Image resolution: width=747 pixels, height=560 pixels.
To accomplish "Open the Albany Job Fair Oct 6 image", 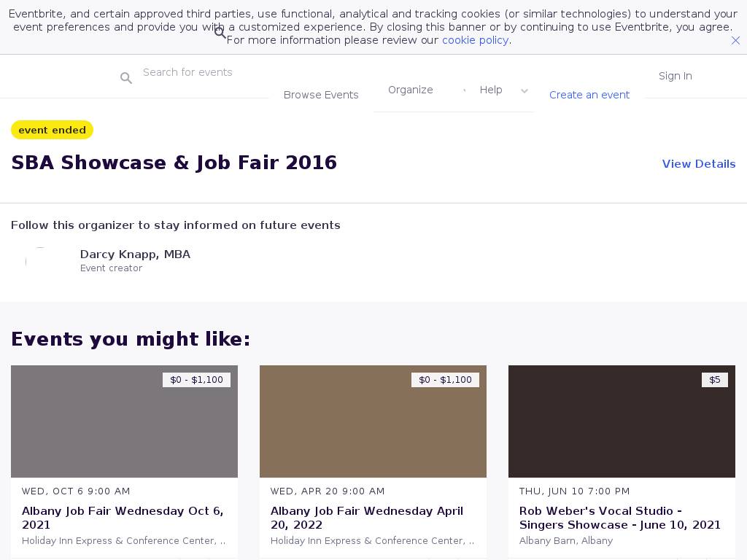I will coord(124,421).
